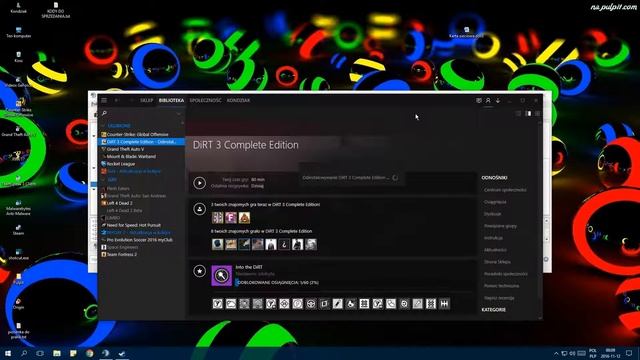Image resolution: width=640 pixels, height=360 pixels.
Task: Open the SKLEP tab
Action: 147,100
